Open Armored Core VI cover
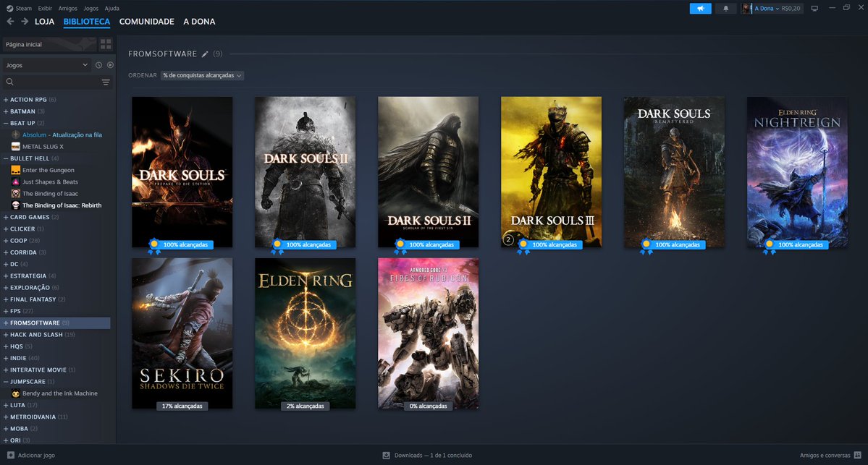Image resolution: width=868 pixels, height=465 pixels. click(x=428, y=333)
